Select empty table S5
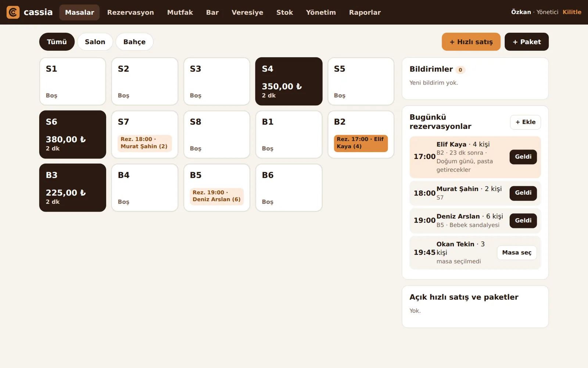Image resolution: width=588 pixels, height=368 pixels. click(361, 81)
